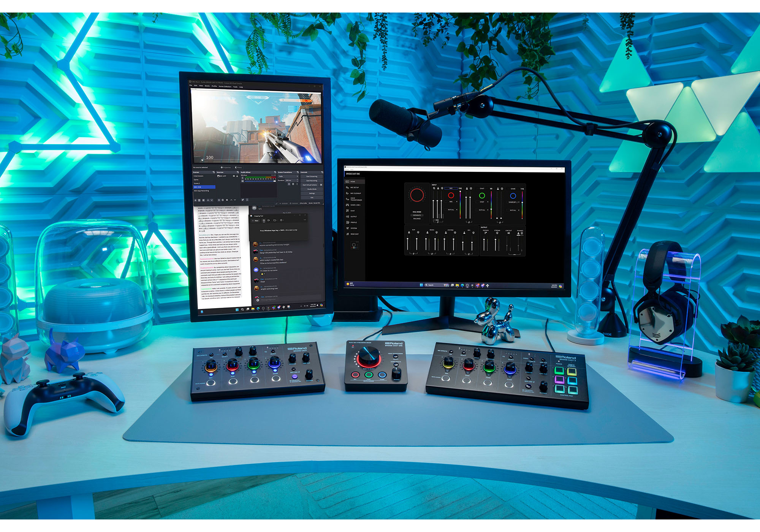760x532 pixels.
Task: Open source properties gear in OBS Sources dock
Action: [x=227, y=200]
